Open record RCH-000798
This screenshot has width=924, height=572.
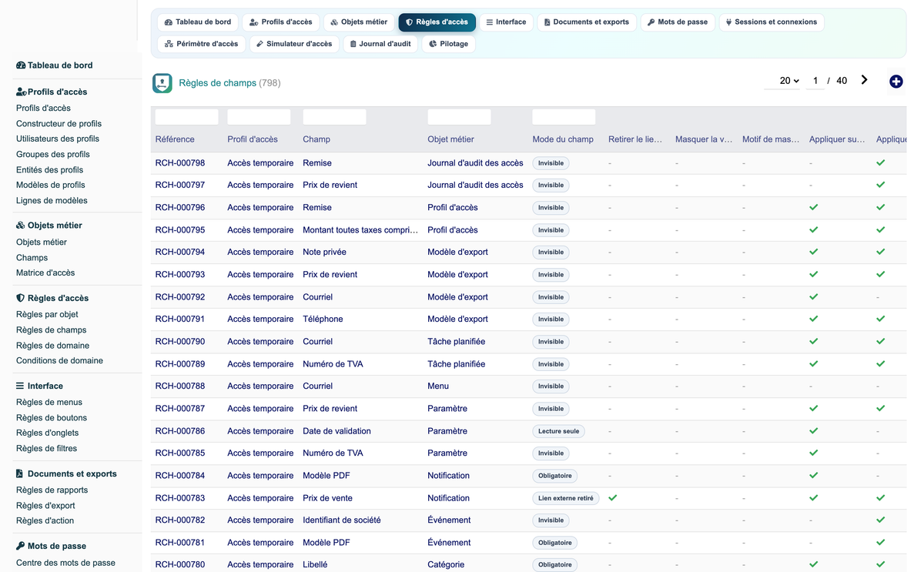coord(180,163)
